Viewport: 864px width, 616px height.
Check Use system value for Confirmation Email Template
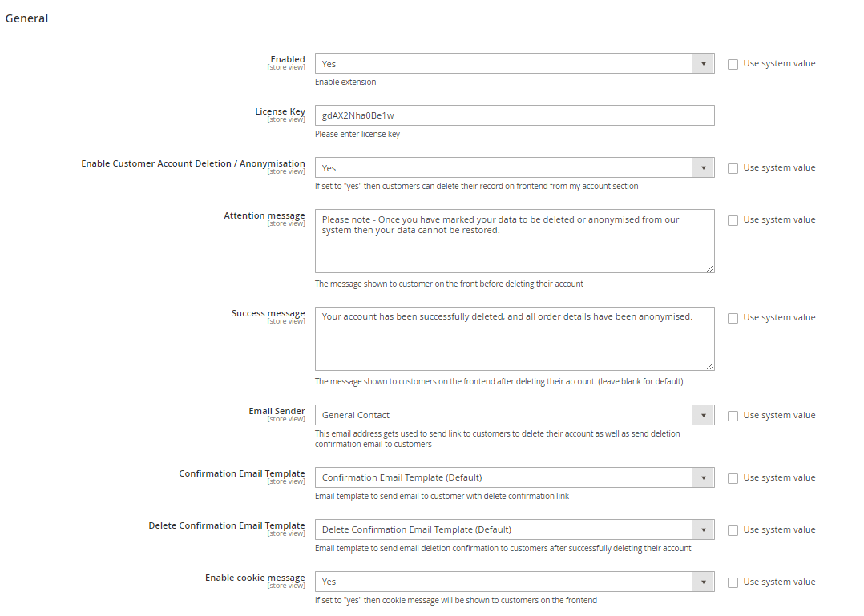[x=733, y=477]
